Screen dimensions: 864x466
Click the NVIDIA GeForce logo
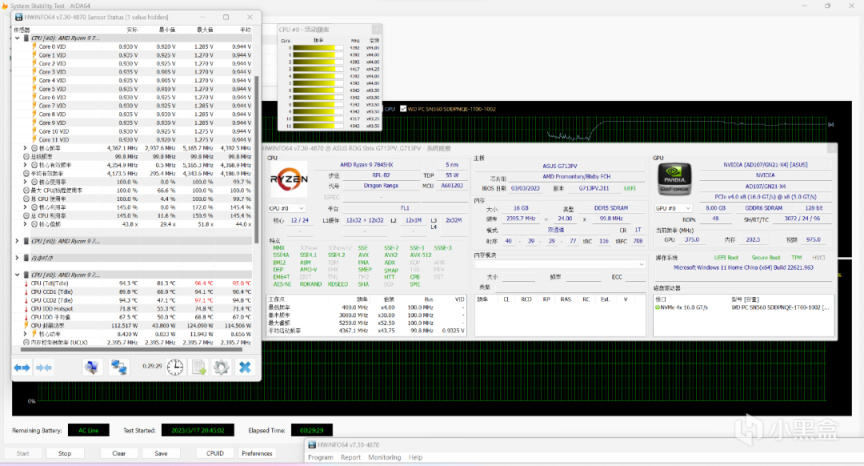[x=674, y=180]
